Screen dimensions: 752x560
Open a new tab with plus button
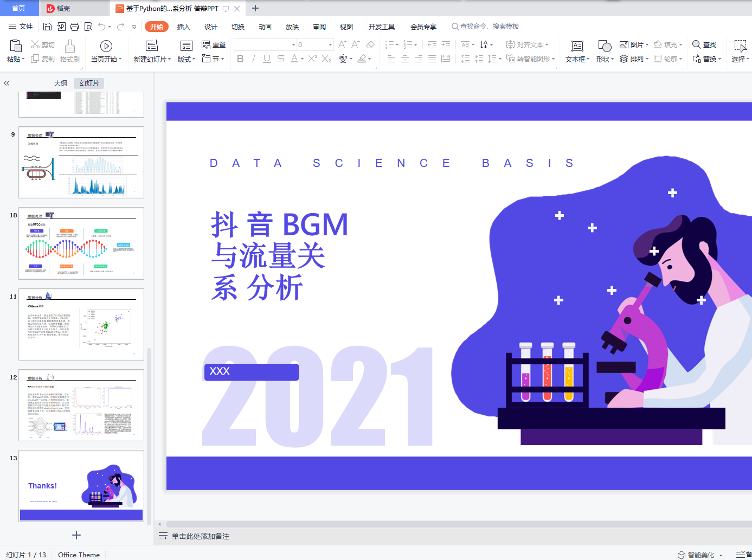tap(255, 8)
